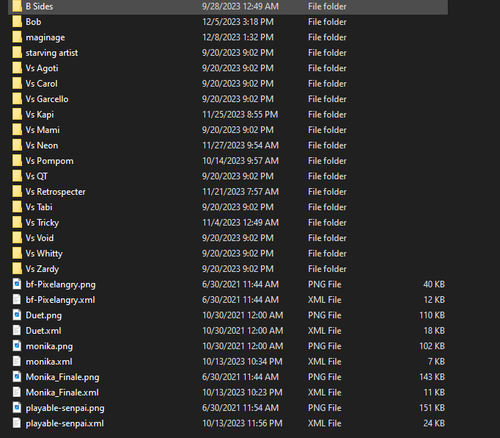Click the Vs Carol folder icon
Image resolution: width=500 pixels, height=438 pixels.
pyautogui.click(x=17, y=83)
